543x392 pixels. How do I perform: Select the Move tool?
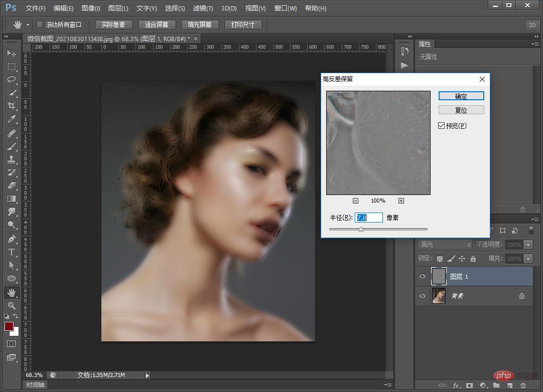click(12, 53)
